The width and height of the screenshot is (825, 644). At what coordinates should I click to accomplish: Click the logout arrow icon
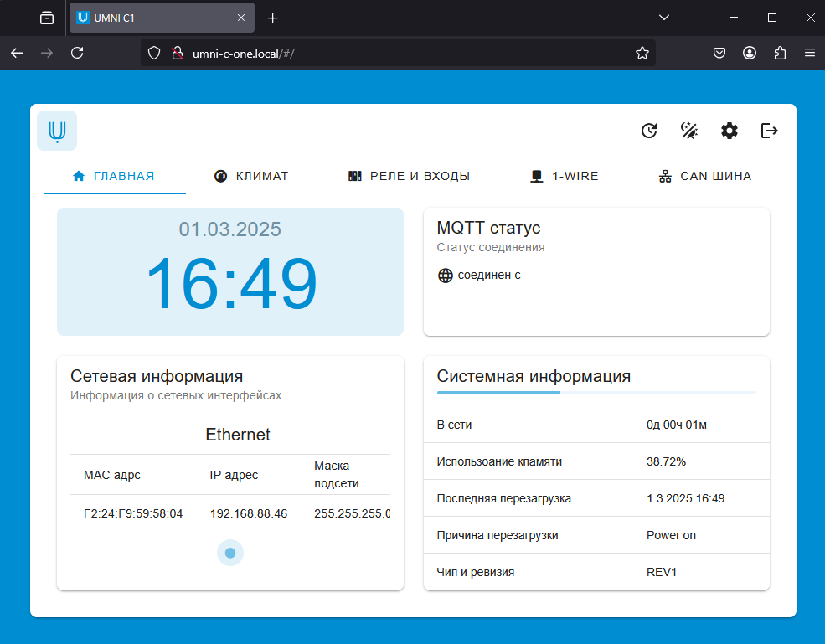click(770, 131)
